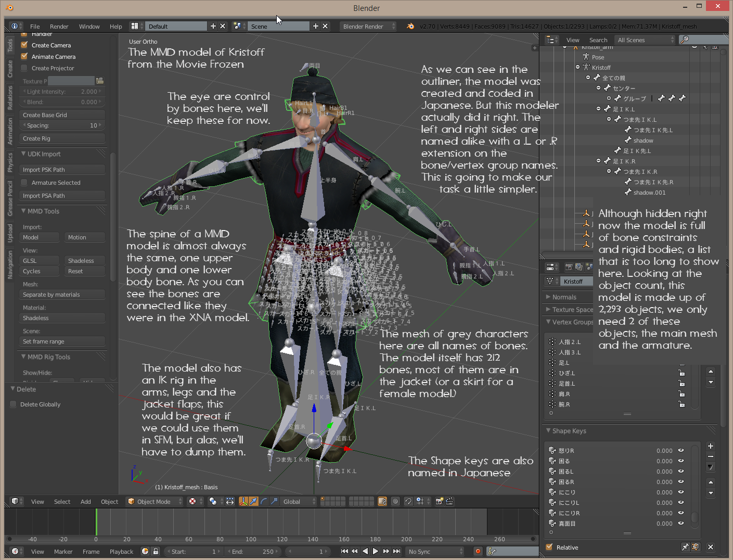733x560 pixels.
Task: Clear all shape key values with the X
Action: pyautogui.click(x=711, y=547)
